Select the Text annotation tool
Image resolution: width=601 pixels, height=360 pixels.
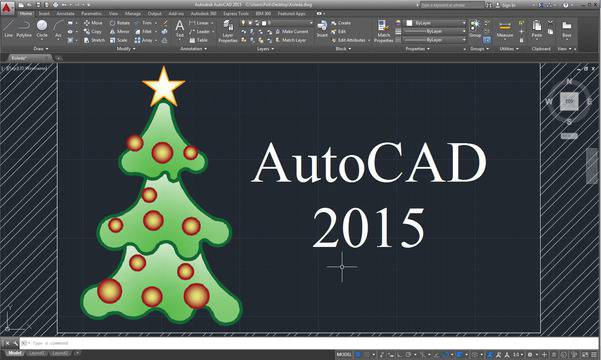[179, 29]
